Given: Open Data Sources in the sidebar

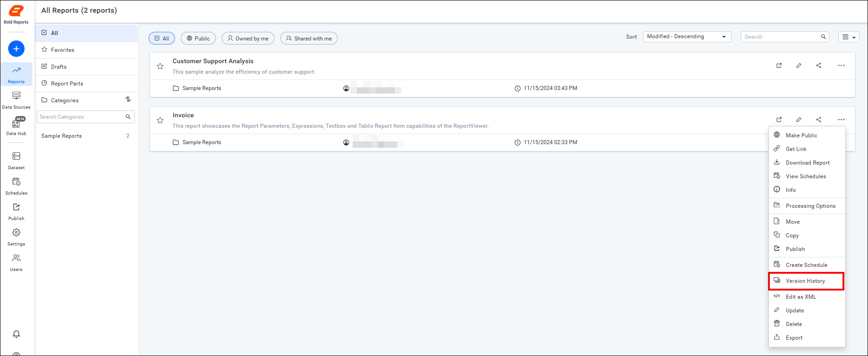Looking at the screenshot, I should click(x=16, y=100).
